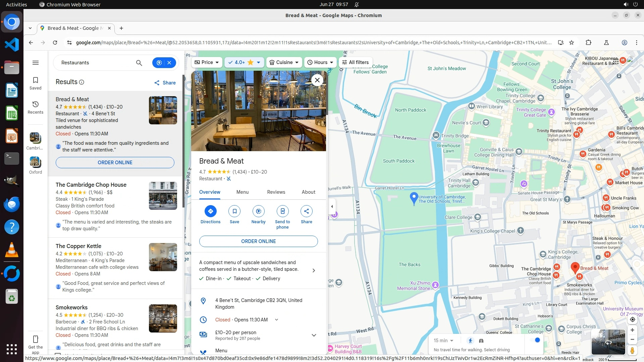Click the Send to phone icon

(x=282, y=211)
